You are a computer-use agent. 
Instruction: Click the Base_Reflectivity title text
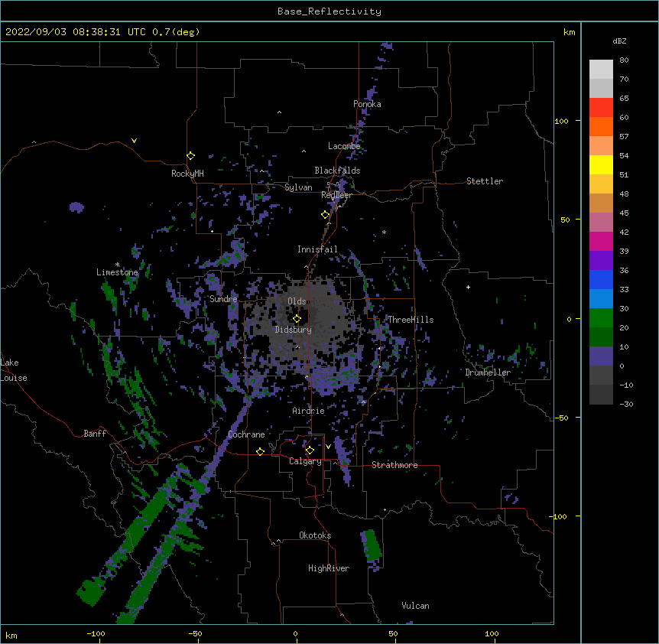(329, 11)
